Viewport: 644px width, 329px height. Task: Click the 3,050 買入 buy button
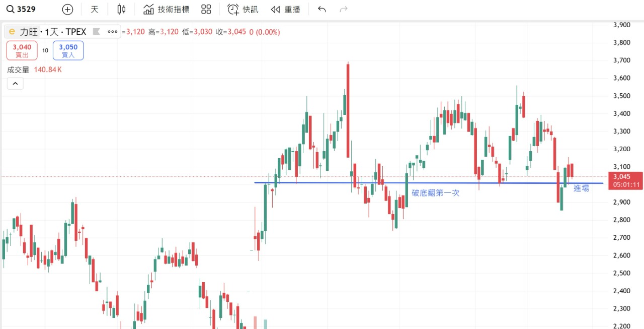[x=68, y=50]
